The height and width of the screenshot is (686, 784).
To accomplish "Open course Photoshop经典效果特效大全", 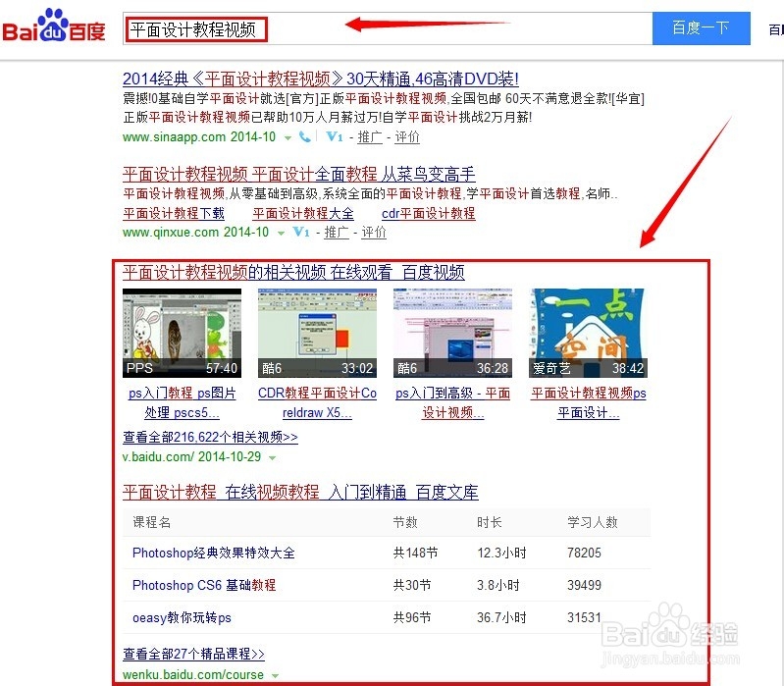I will click(214, 553).
